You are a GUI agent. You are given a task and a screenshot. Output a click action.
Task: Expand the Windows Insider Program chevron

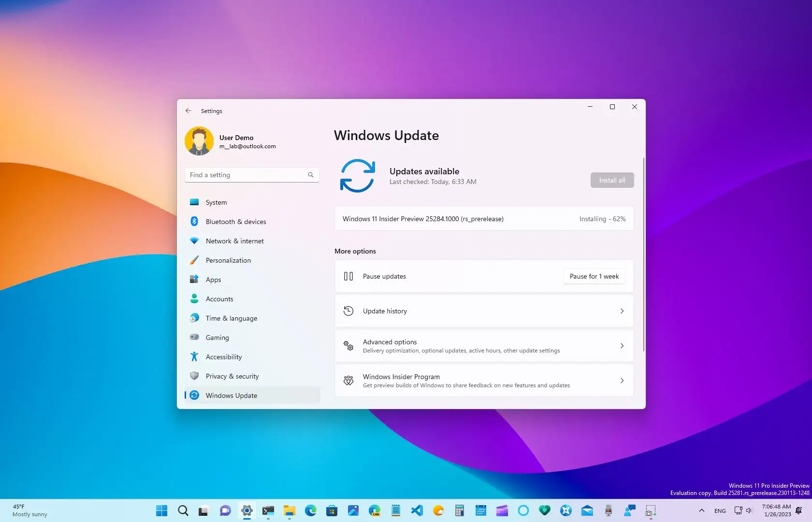pyautogui.click(x=622, y=381)
